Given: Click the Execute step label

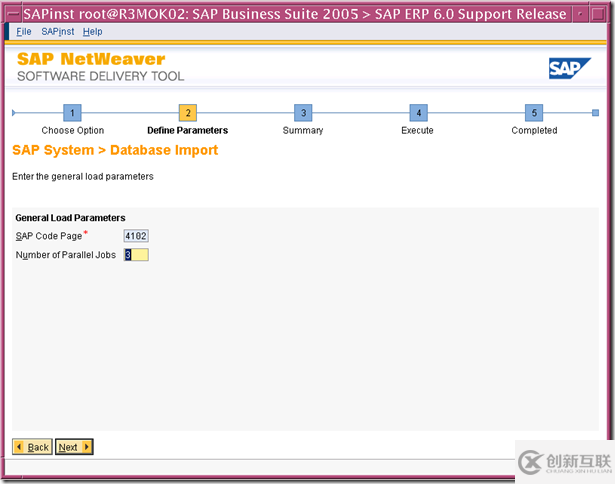Looking at the screenshot, I should click(417, 130).
